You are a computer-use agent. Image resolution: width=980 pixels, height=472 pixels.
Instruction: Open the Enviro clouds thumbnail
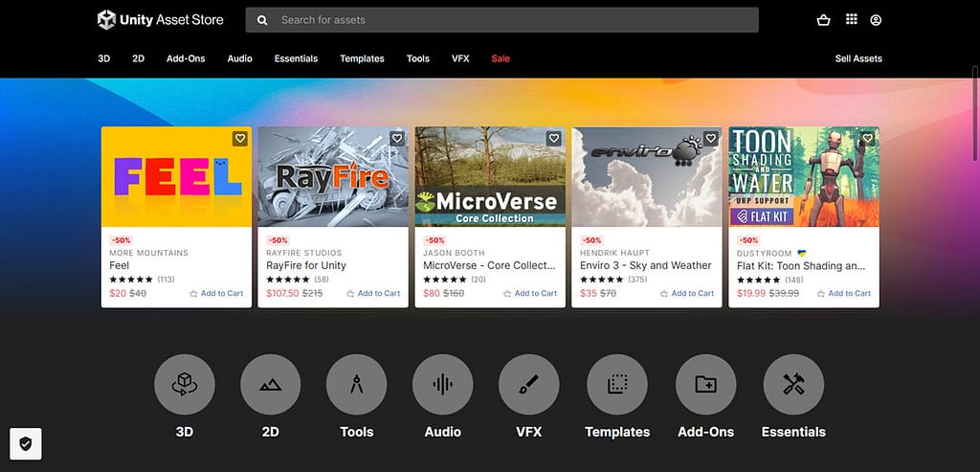click(647, 176)
